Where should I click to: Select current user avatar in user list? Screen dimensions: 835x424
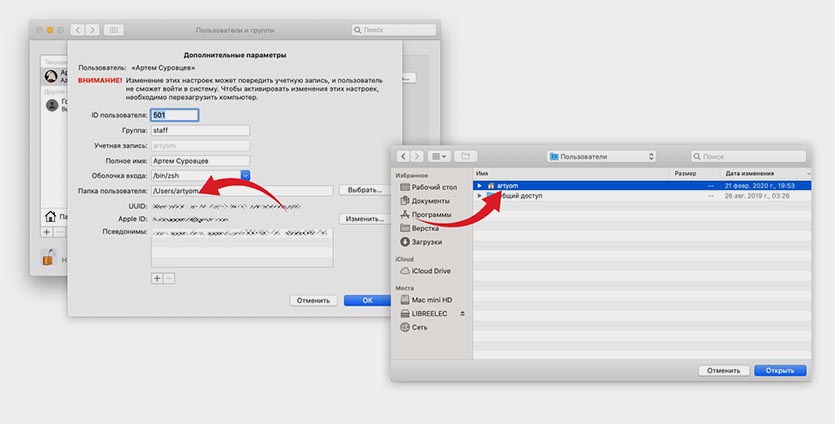click(x=51, y=76)
